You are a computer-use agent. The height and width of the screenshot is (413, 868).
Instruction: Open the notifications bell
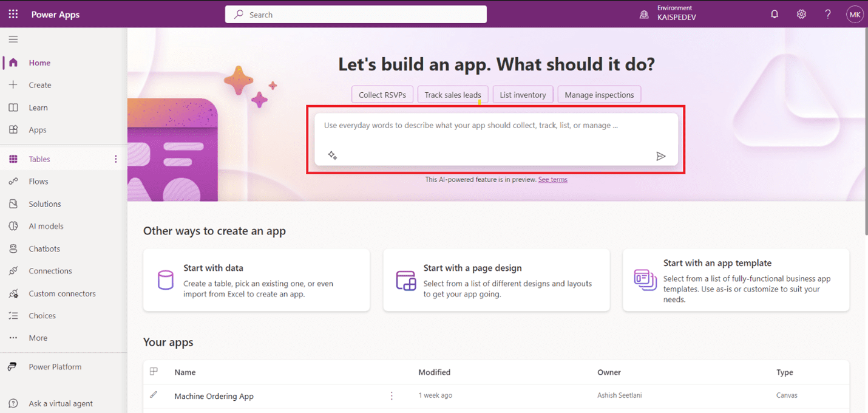[x=775, y=13]
